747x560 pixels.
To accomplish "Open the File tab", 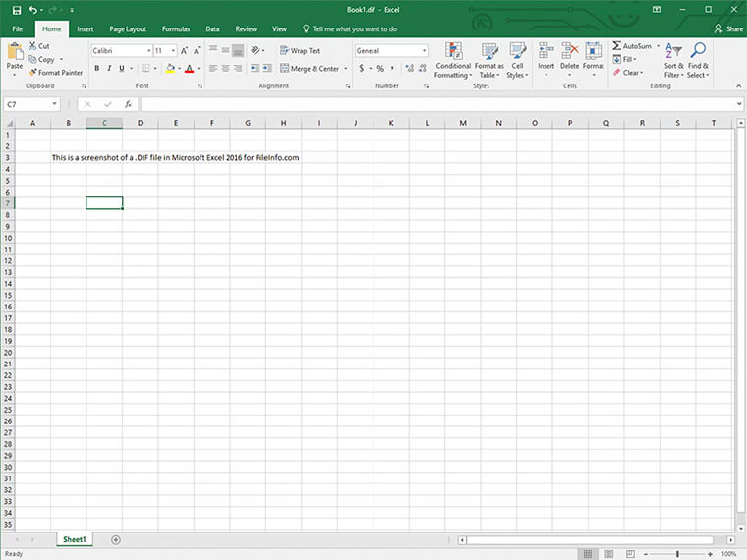I will (x=17, y=29).
